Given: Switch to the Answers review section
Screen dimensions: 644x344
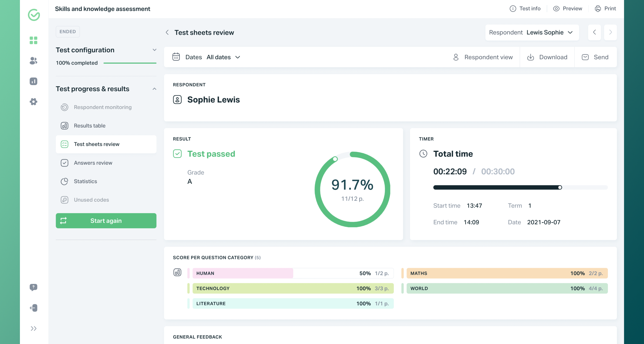Looking at the screenshot, I should tap(93, 163).
